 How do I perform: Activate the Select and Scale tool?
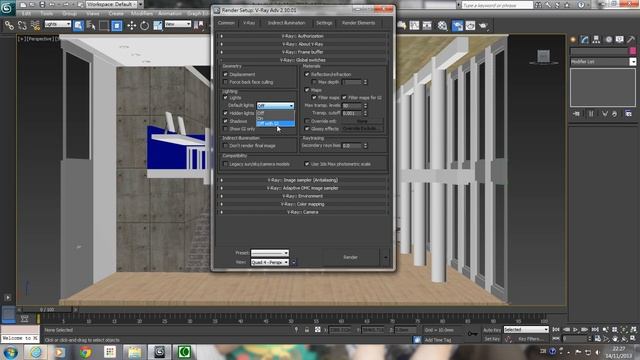[158, 26]
